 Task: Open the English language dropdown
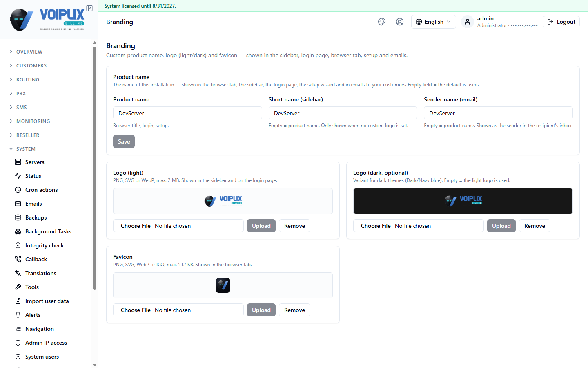click(x=433, y=22)
